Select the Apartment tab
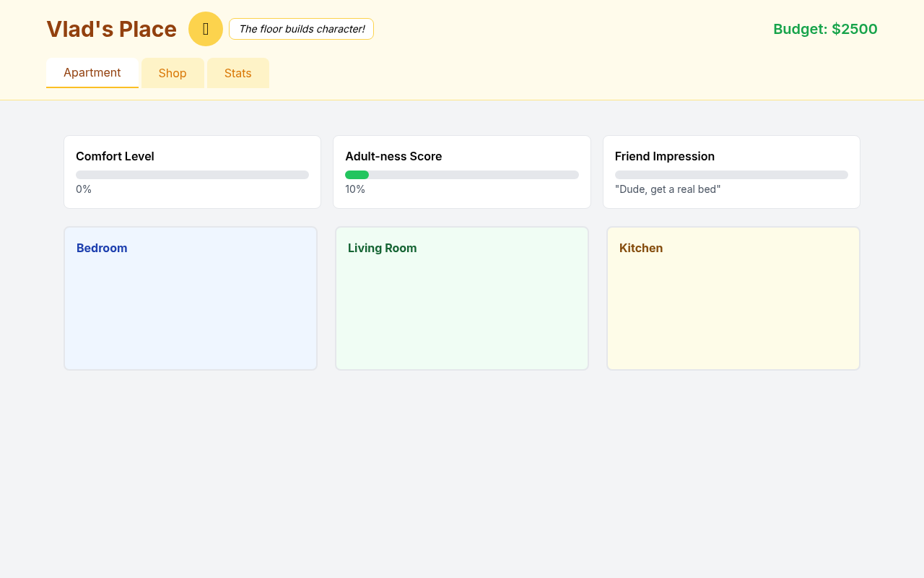Viewport: 924px width, 578px height. [92, 72]
